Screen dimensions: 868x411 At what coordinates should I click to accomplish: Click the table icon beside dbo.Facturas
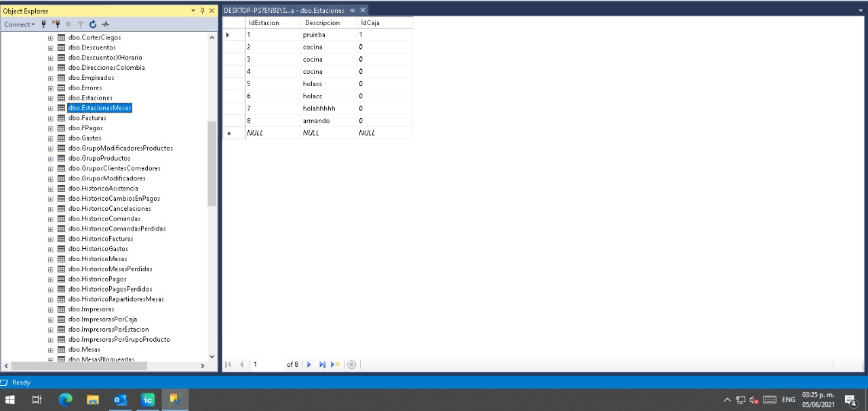[62, 118]
